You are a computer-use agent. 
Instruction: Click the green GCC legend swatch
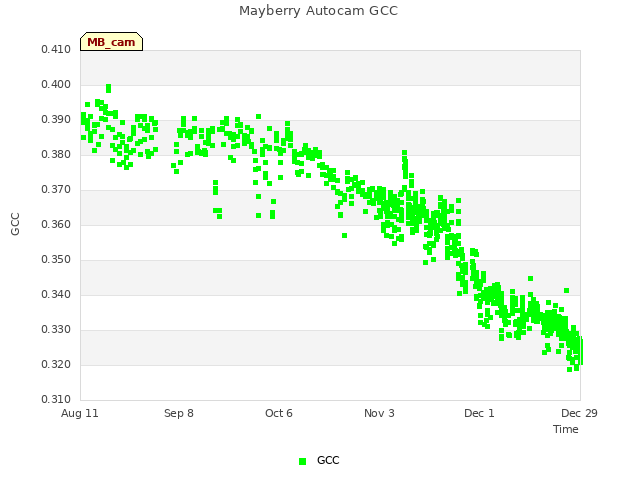coord(302,461)
